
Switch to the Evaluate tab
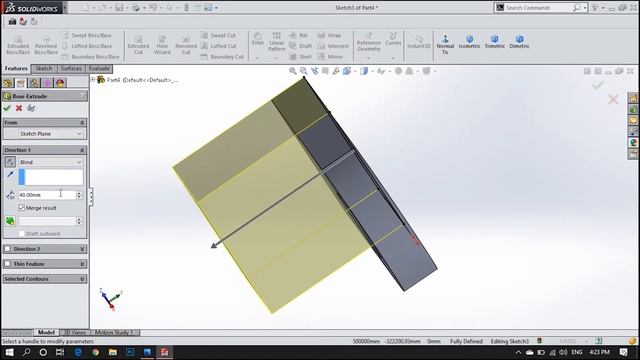point(99,69)
